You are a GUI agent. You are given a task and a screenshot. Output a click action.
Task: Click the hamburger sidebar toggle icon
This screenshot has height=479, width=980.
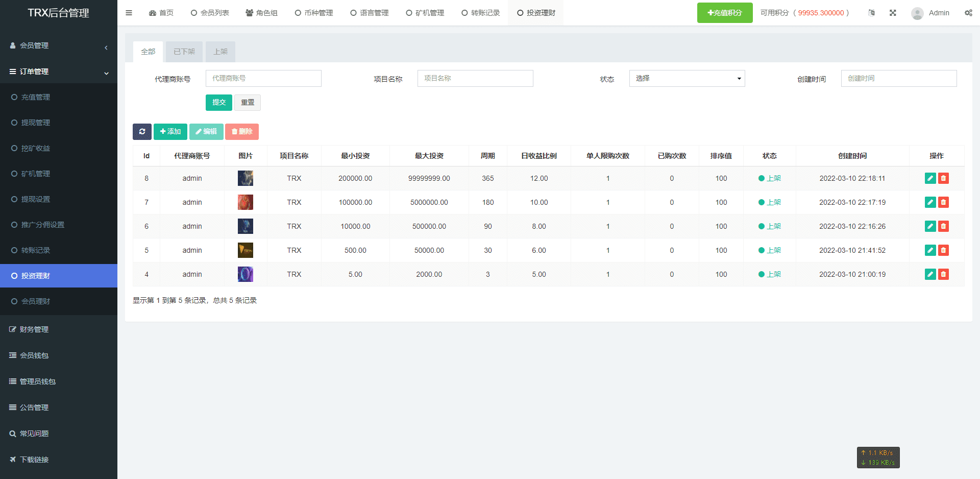click(x=129, y=13)
